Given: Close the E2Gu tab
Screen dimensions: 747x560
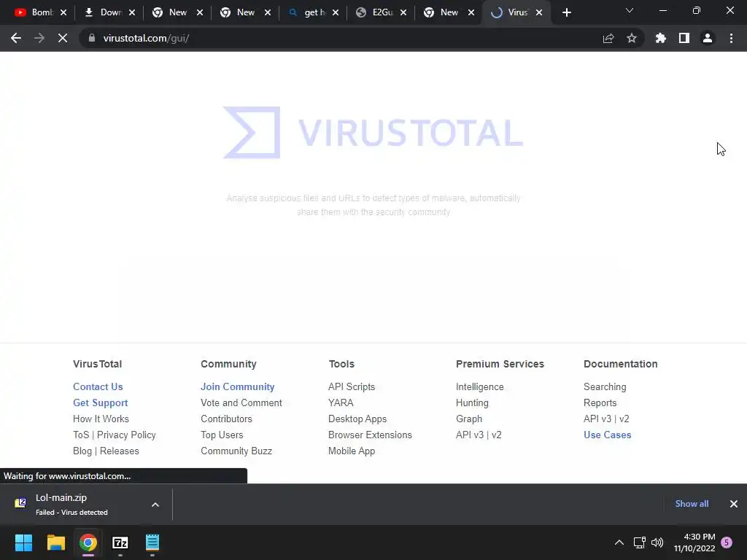Looking at the screenshot, I should [x=403, y=12].
